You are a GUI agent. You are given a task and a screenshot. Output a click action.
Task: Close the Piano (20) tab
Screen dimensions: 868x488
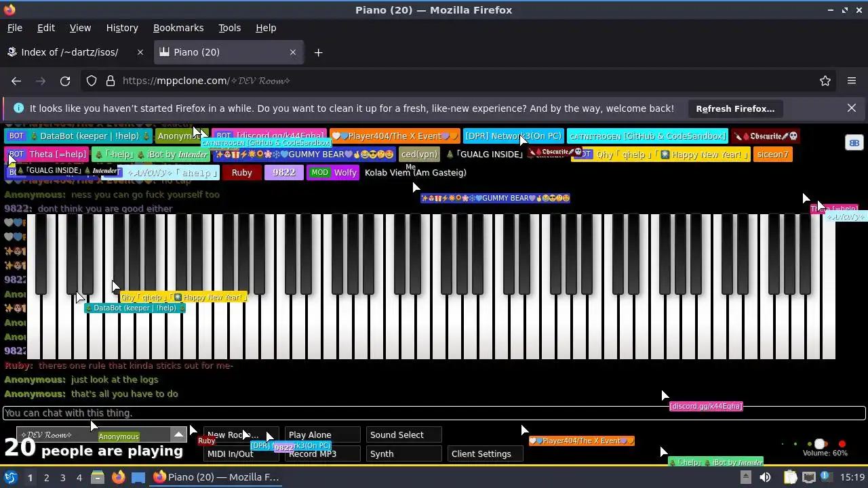[293, 52]
